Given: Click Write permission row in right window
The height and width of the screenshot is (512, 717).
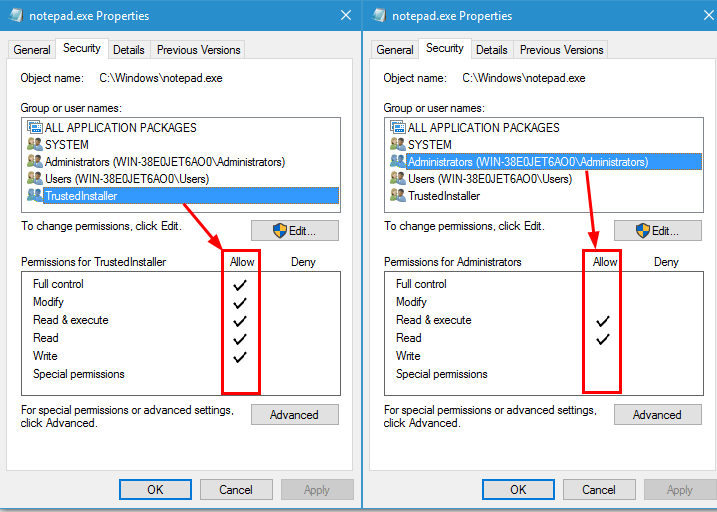Looking at the screenshot, I should (544, 356).
